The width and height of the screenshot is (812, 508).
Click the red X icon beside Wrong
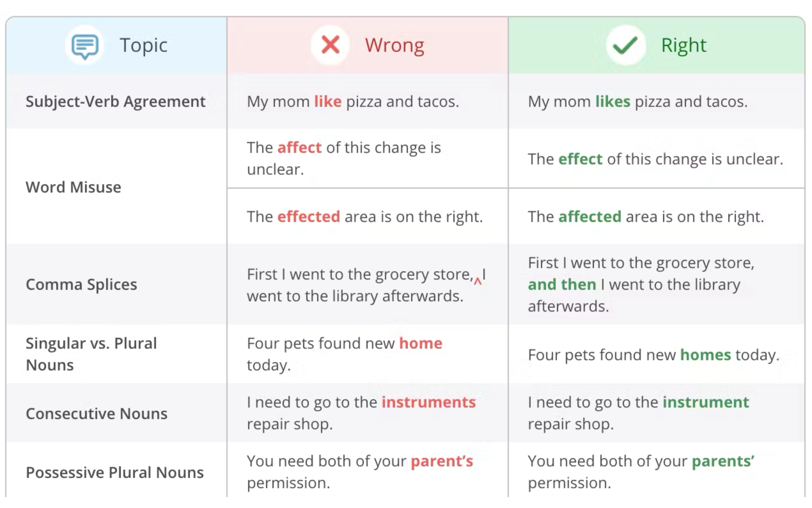[x=330, y=45]
